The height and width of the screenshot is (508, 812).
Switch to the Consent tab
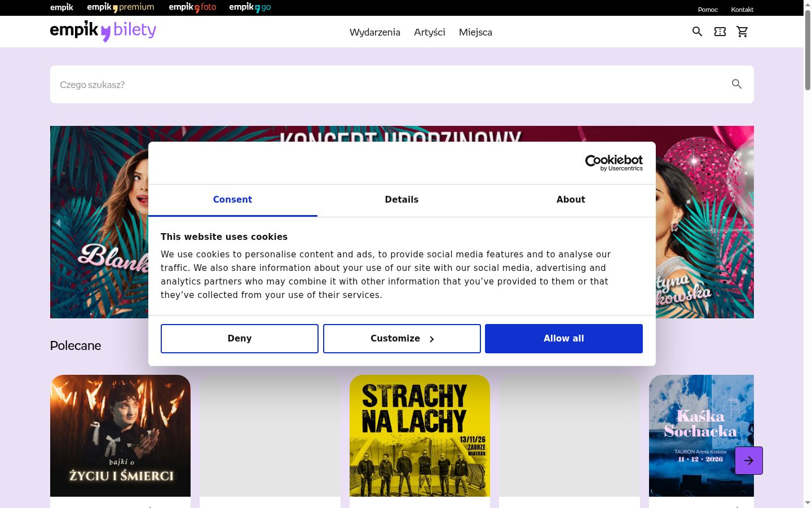[x=233, y=200]
